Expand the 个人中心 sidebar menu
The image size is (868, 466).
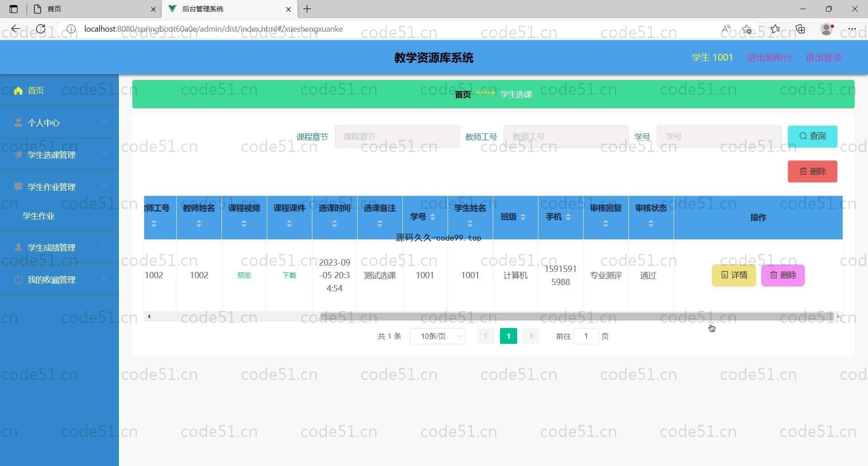point(59,123)
